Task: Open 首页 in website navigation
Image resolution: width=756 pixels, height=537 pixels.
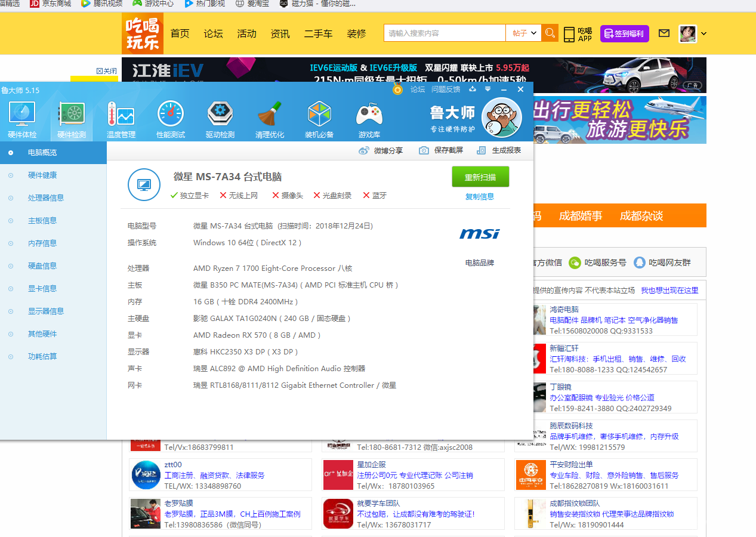Action: [x=180, y=34]
